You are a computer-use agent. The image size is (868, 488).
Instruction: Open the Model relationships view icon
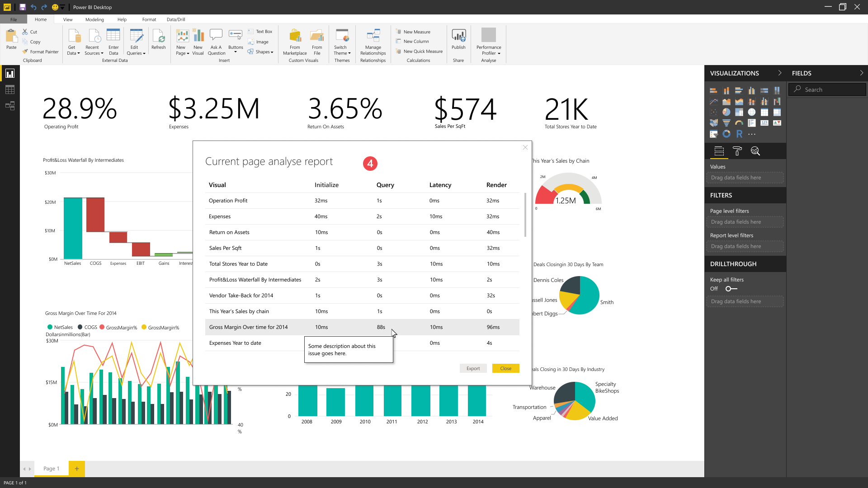[x=9, y=106]
